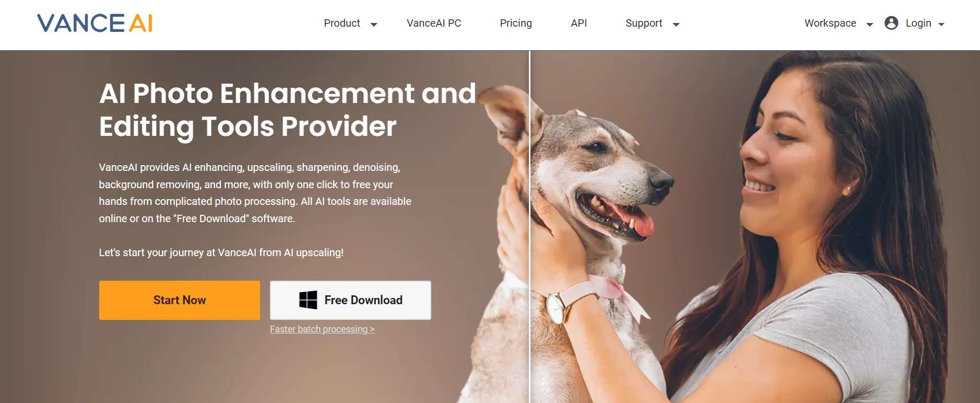Open the API menu link
The height and width of the screenshot is (403, 980).
[x=579, y=23]
